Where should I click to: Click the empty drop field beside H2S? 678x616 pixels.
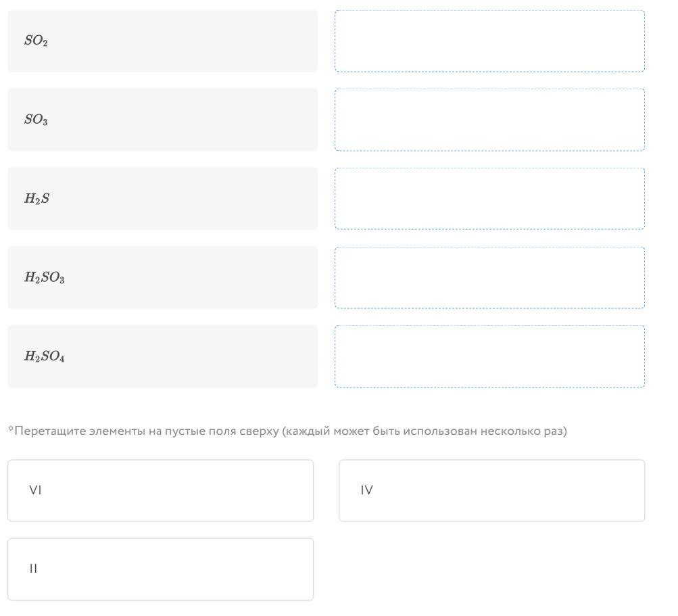click(489, 199)
